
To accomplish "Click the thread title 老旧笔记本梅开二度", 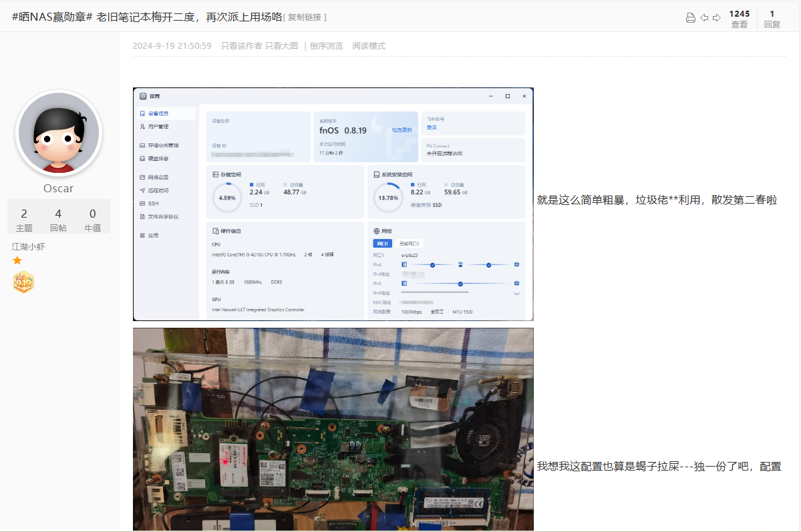I will (146, 17).
